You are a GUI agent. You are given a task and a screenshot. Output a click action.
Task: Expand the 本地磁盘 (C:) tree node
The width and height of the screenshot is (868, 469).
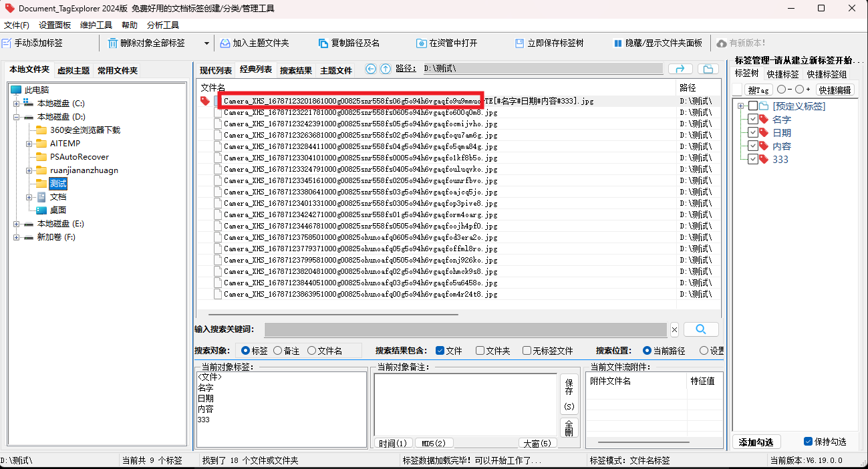[x=16, y=104]
